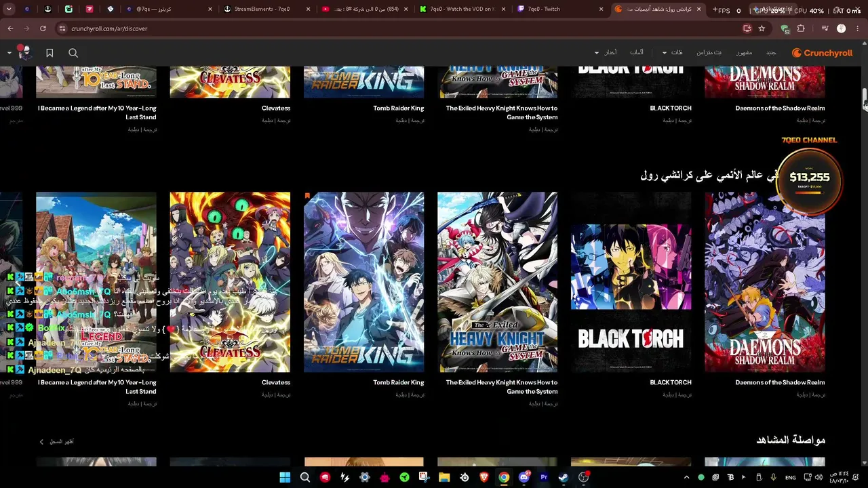Click the مواصلة المشاهدة section heading
Viewport: 868px width, 488px height.
tap(791, 441)
